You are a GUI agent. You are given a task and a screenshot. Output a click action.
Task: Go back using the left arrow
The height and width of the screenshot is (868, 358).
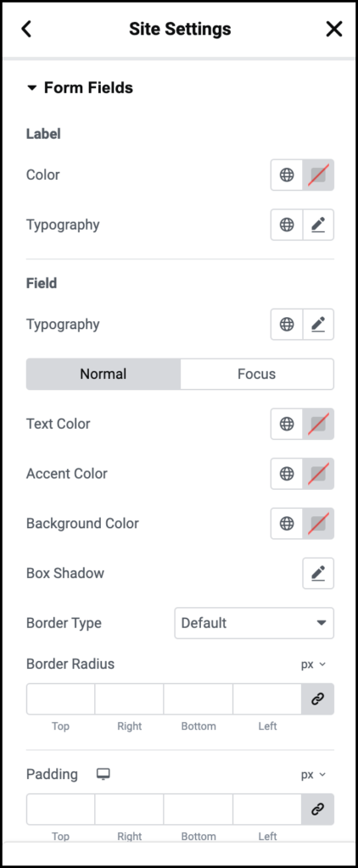[x=26, y=29]
